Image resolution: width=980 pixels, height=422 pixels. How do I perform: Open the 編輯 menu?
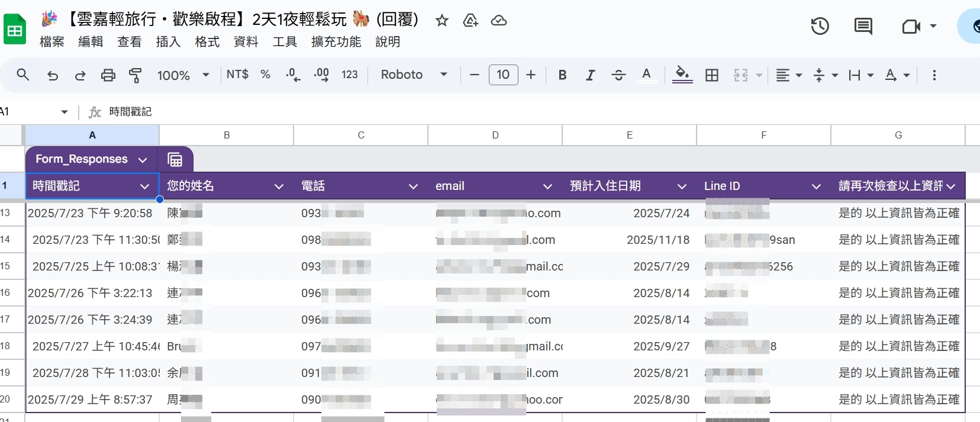click(x=91, y=41)
